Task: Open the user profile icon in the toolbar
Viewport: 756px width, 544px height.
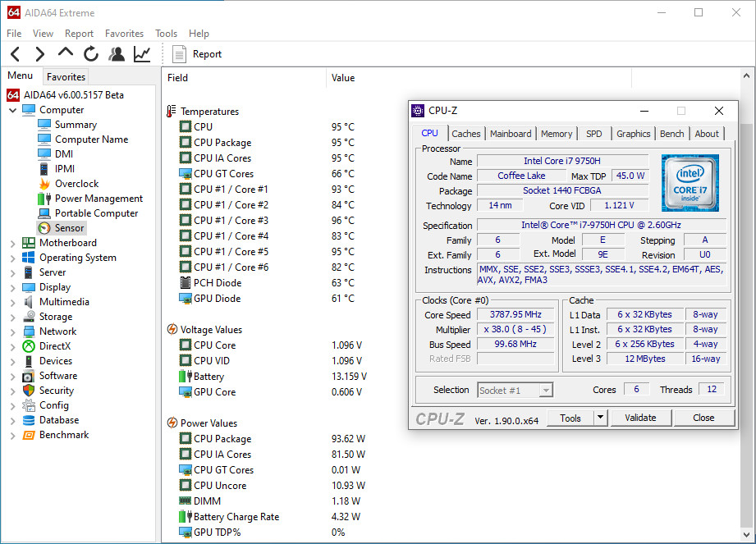Action: pos(117,54)
